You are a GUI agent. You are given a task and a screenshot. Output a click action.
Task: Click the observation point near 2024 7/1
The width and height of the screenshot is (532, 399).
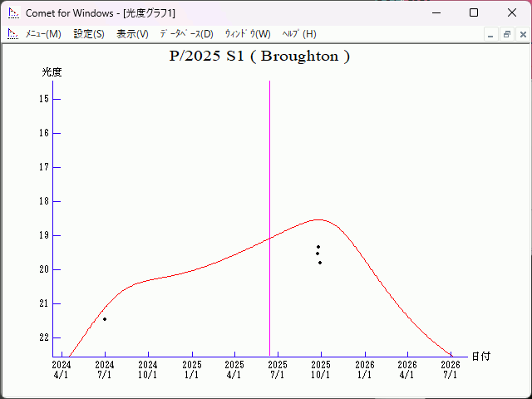pos(105,319)
